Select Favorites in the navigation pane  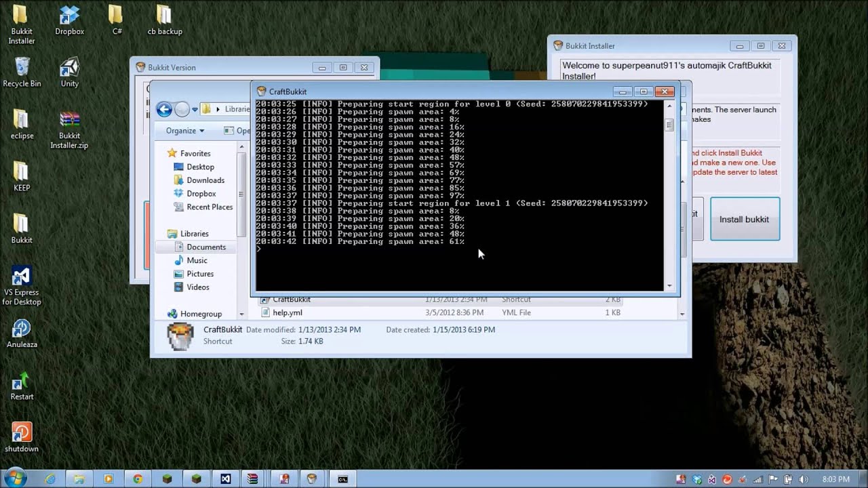pos(189,153)
